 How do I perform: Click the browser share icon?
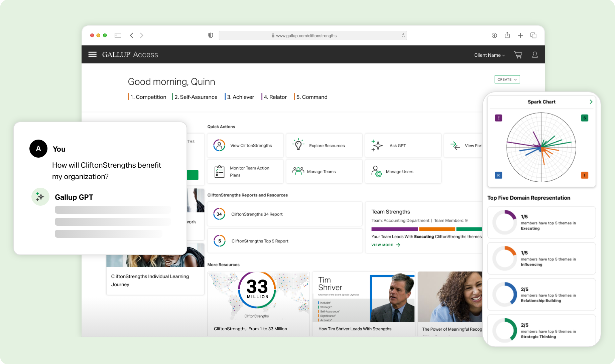(507, 35)
